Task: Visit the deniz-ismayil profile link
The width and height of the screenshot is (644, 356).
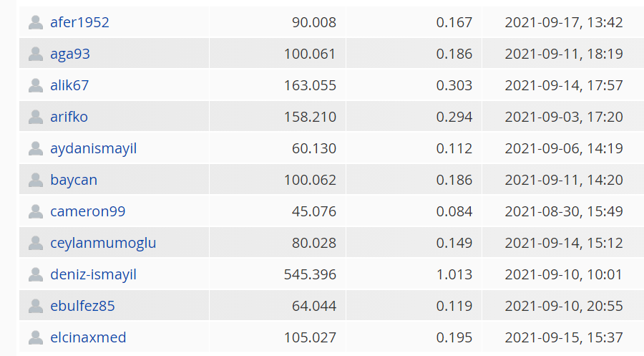Action: click(x=93, y=274)
